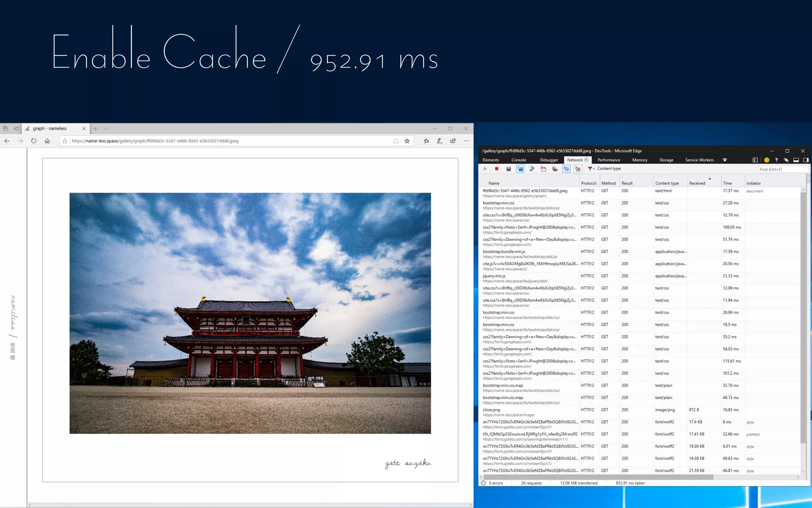This screenshot has height=508, width=812.
Task: Stop network profiling red square
Action: [496, 169]
